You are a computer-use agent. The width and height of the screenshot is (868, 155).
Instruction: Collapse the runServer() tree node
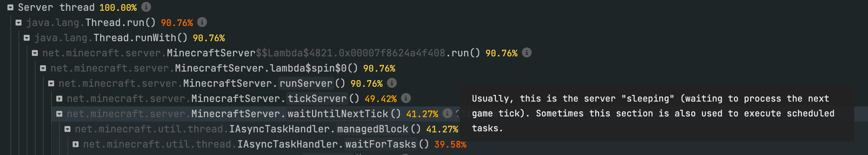(51, 83)
